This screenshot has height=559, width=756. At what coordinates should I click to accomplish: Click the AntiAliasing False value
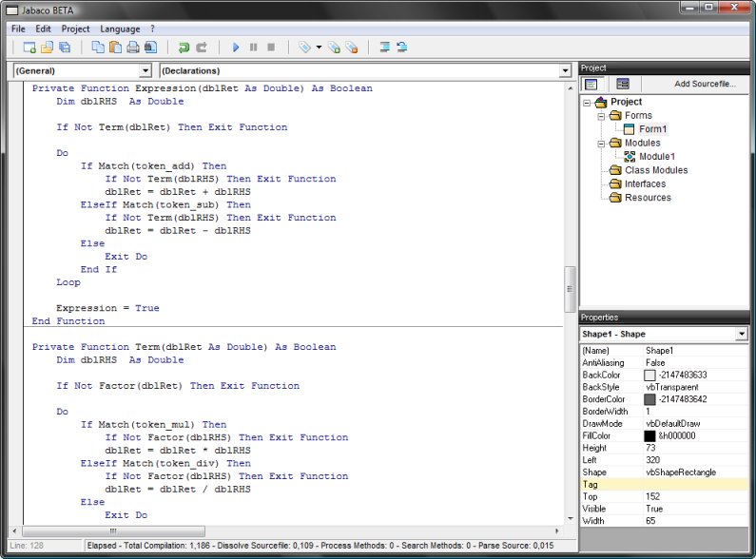(655, 363)
